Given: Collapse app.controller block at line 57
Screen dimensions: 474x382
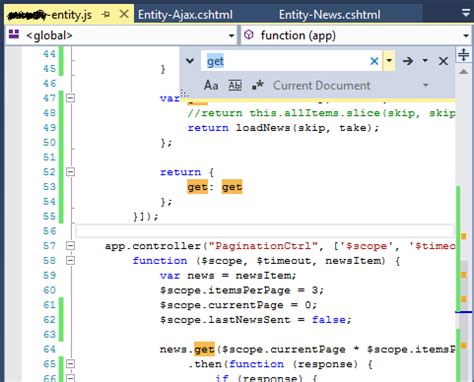Looking at the screenshot, I should tap(70, 246).
